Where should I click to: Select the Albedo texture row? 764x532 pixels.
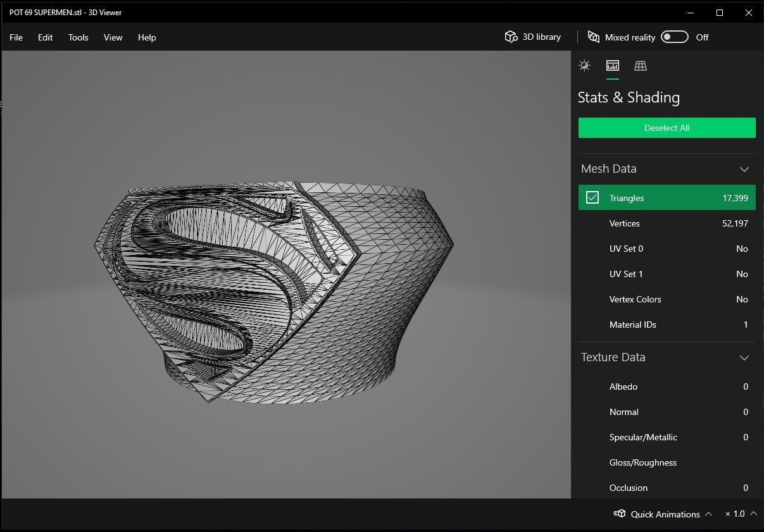tap(667, 387)
